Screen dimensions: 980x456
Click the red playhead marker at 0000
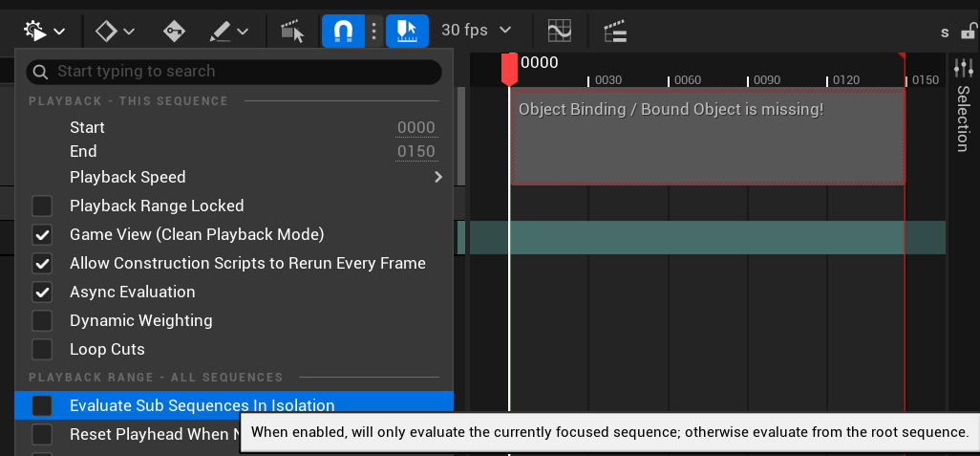pos(509,70)
